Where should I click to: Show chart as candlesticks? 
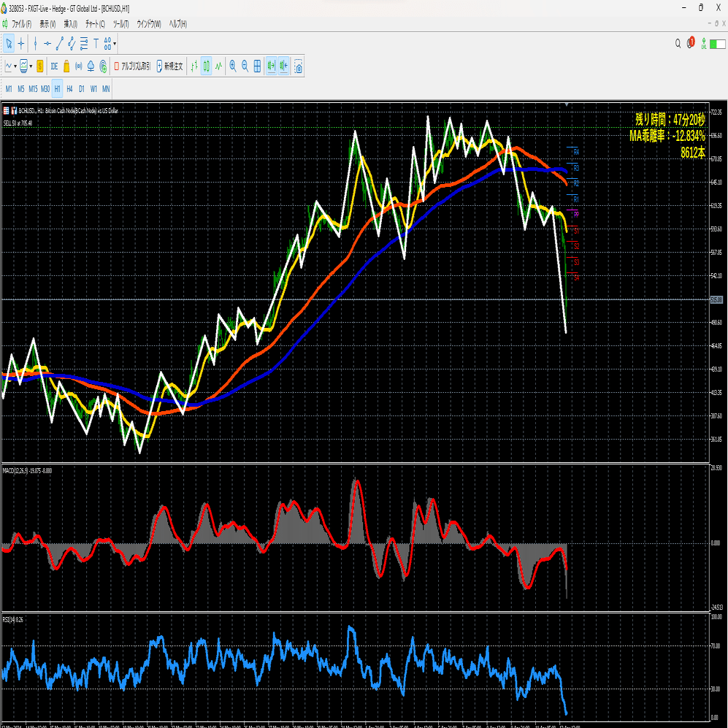click(x=206, y=66)
